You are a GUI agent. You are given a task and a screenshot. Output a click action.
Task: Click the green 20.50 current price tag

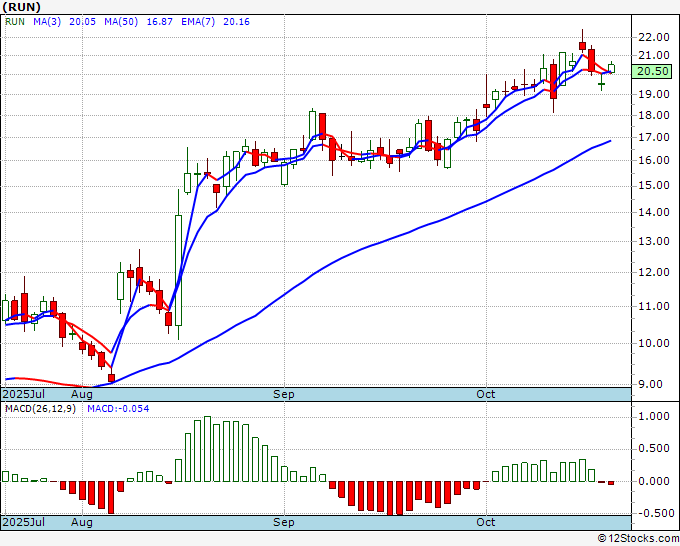651,71
